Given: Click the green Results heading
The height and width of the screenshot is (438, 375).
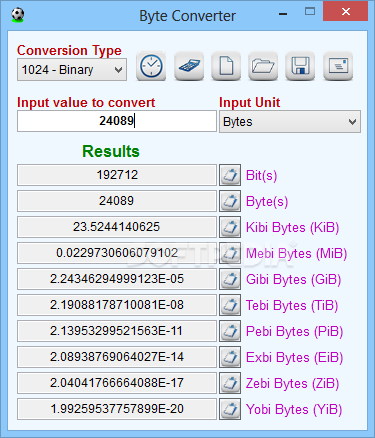Looking at the screenshot, I should coord(111,152).
